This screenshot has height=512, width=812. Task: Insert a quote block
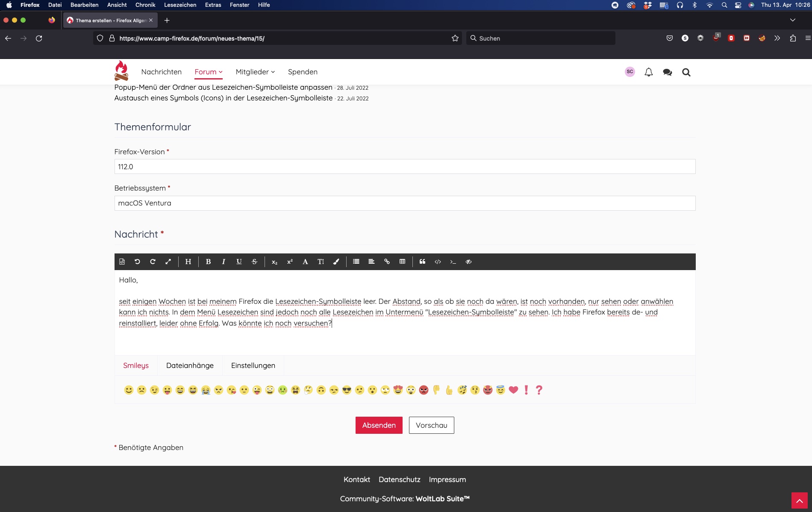pos(422,262)
